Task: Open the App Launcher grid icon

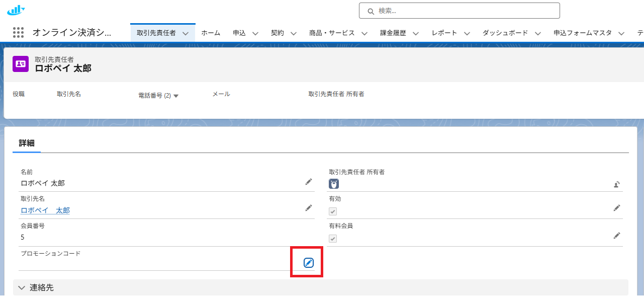Action: [x=18, y=33]
